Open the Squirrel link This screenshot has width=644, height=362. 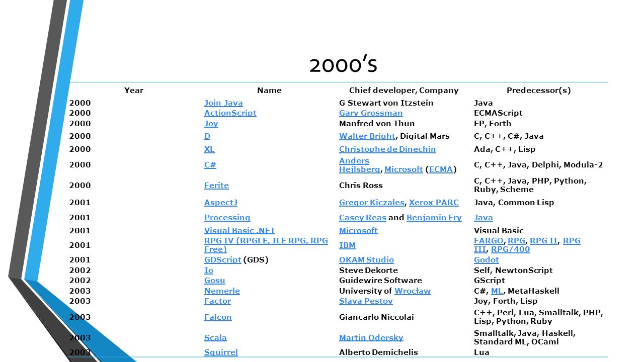coord(221,352)
